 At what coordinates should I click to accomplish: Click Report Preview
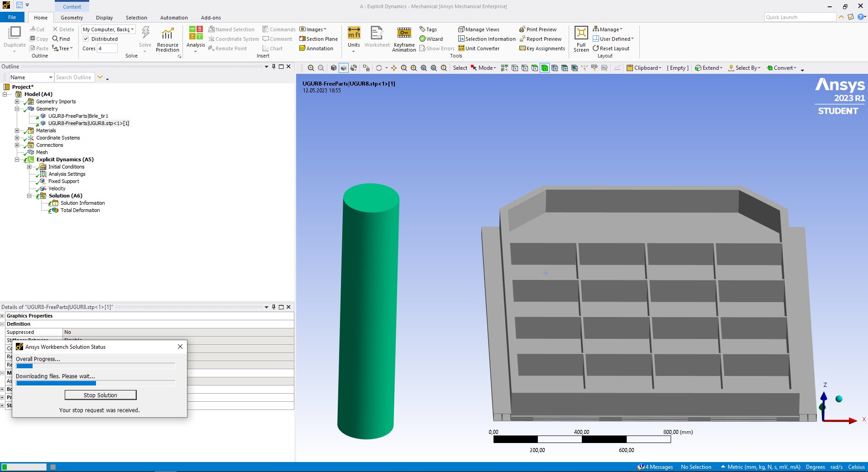click(x=541, y=39)
